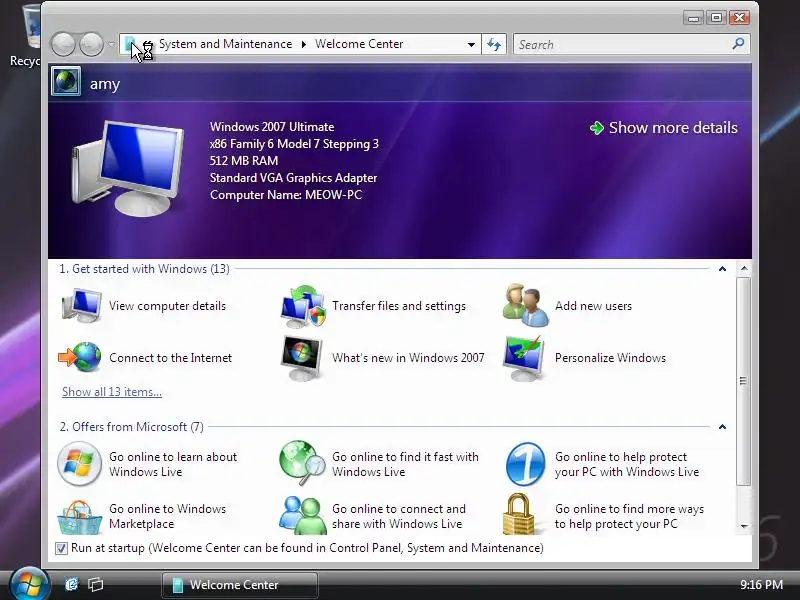Minimize the Welcome Center window
Viewport: 800px width, 600px height.
pyautogui.click(x=693, y=18)
